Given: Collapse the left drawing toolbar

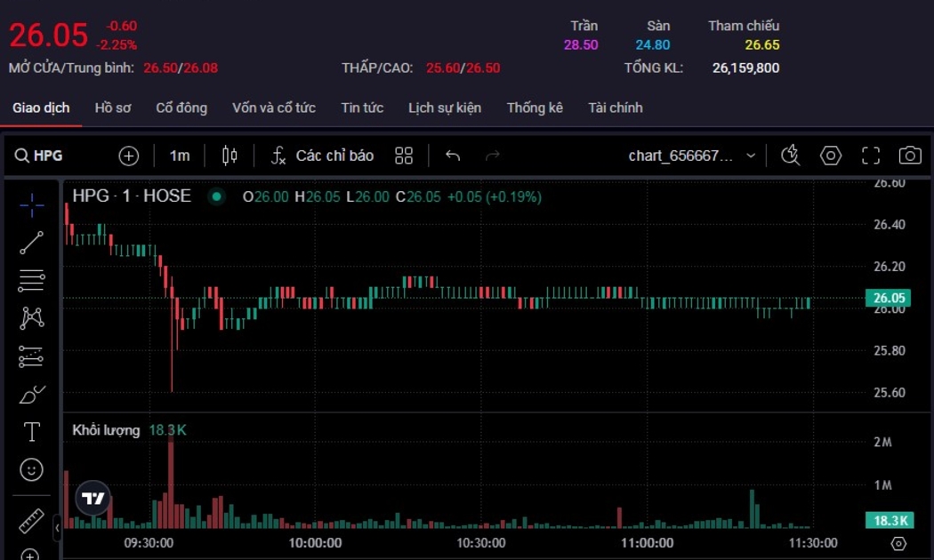Looking at the screenshot, I should click(x=57, y=527).
